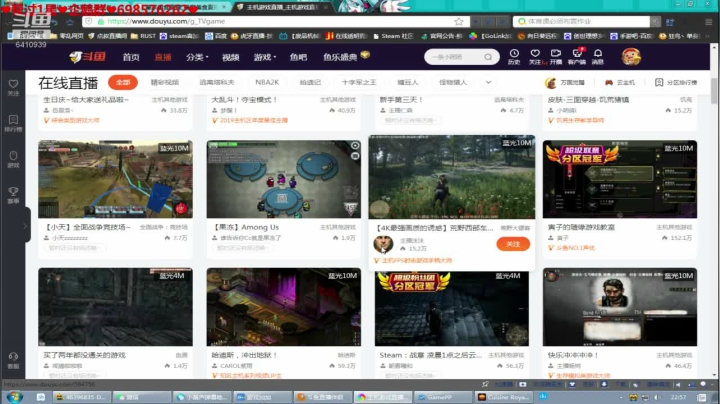
Task: Click the Douyu logo in header
Action: pos(87,57)
